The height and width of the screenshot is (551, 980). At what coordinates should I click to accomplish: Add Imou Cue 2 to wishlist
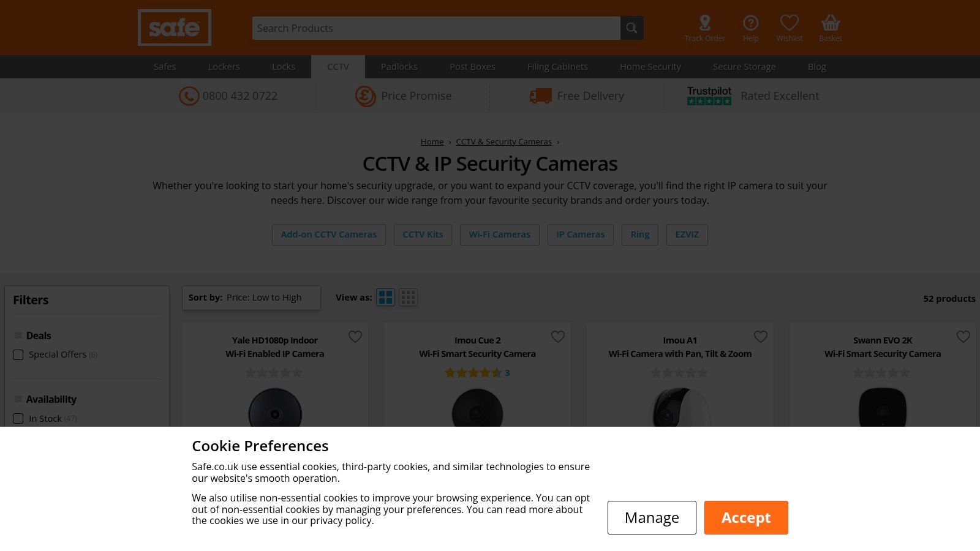557,337
